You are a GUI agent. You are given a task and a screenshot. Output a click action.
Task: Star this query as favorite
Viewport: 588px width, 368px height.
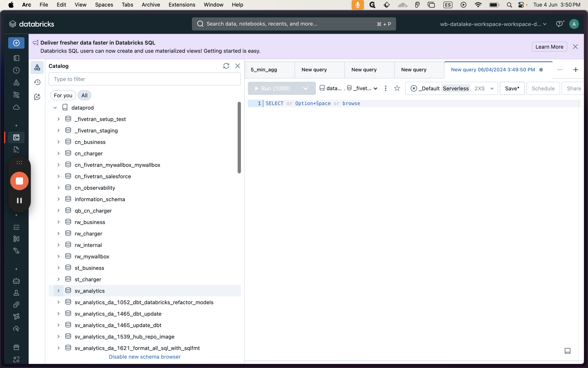pos(397,88)
